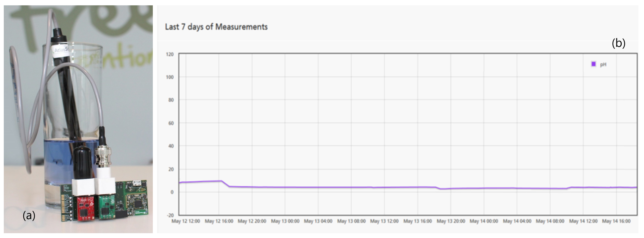
Task: Click the May 12 12:00 axis label
Action: coord(185,221)
